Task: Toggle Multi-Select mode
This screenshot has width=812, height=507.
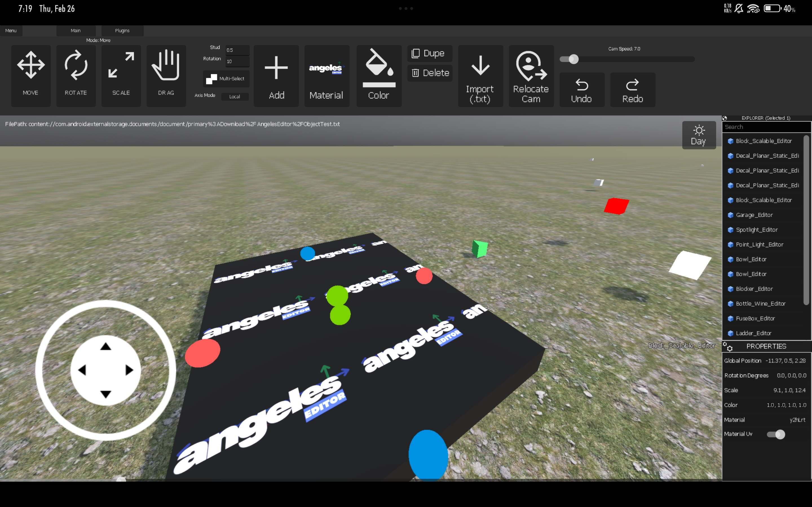Action: pos(226,79)
